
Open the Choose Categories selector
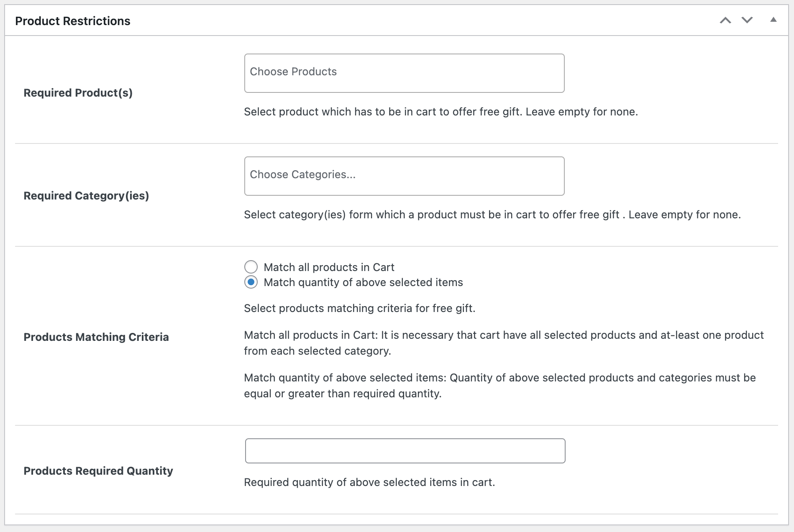pos(404,176)
